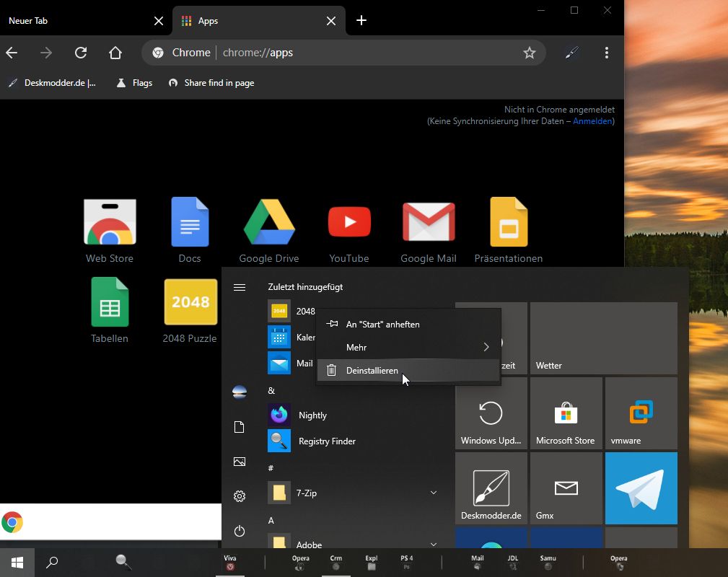Open the Telegram tile
The image size is (728, 577).
[x=641, y=488]
